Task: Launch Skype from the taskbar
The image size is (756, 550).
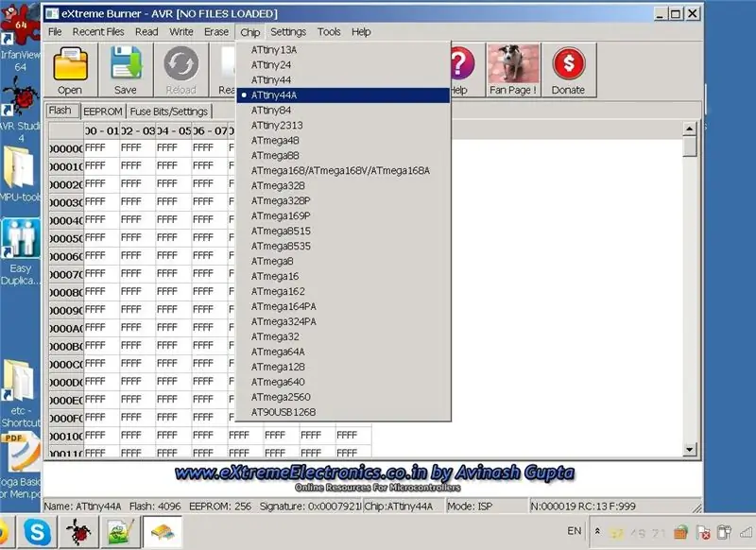Action: [x=37, y=532]
